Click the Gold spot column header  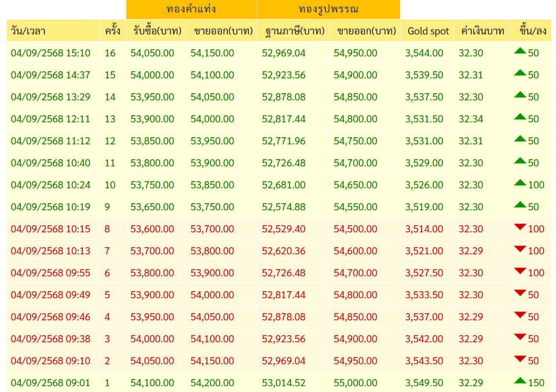(x=427, y=31)
